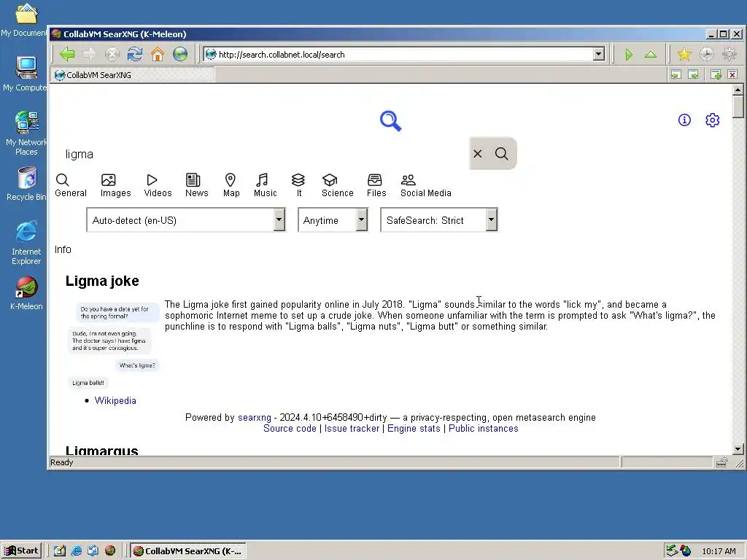The height and width of the screenshot is (560, 747).
Task: Open Bookmarks with the star icon
Action: click(684, 54)
